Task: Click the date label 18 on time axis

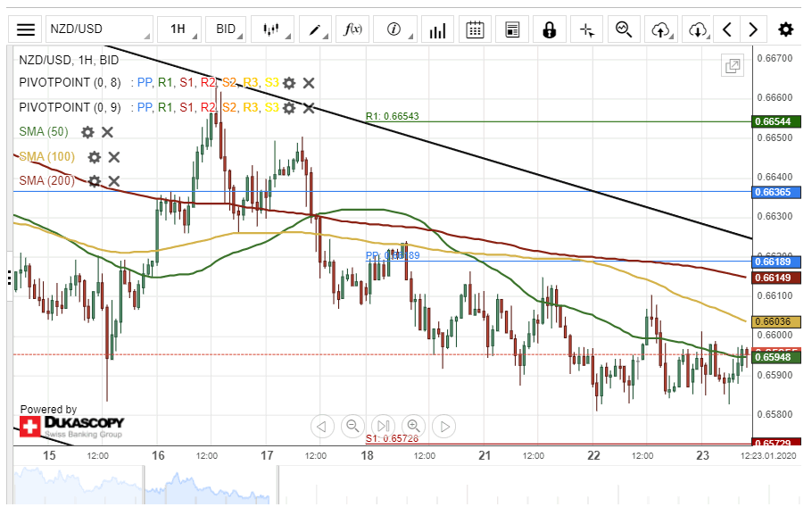Action: (x=367, y=455)
